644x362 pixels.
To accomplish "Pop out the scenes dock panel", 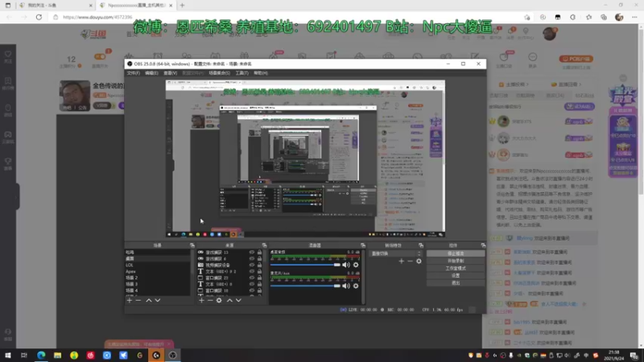I will tap(192, 245).
